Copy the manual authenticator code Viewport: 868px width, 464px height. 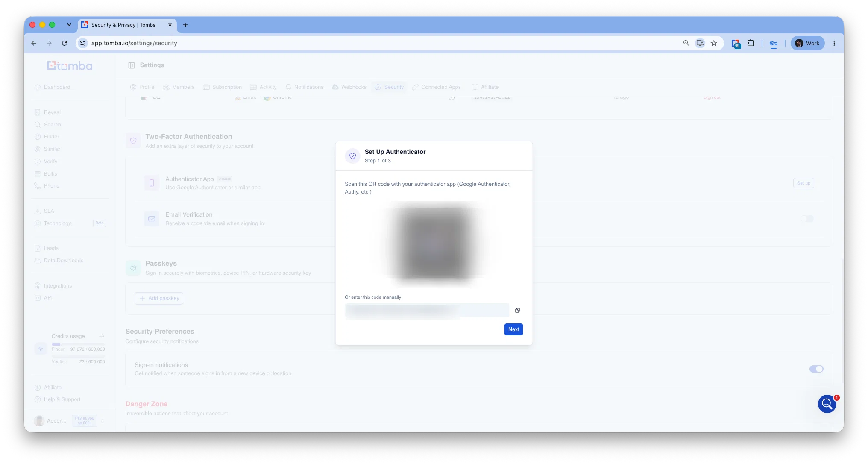517,310
